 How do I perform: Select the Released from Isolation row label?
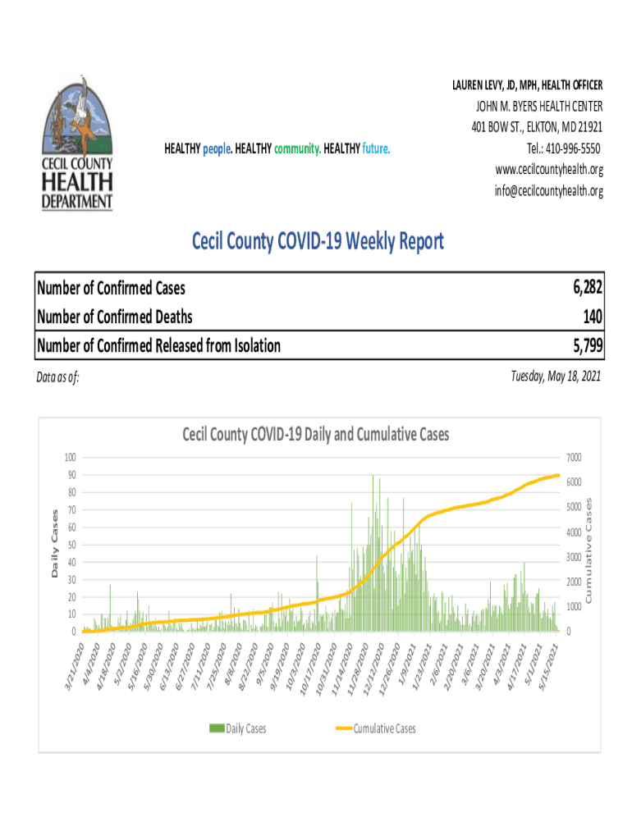(159, 346)
